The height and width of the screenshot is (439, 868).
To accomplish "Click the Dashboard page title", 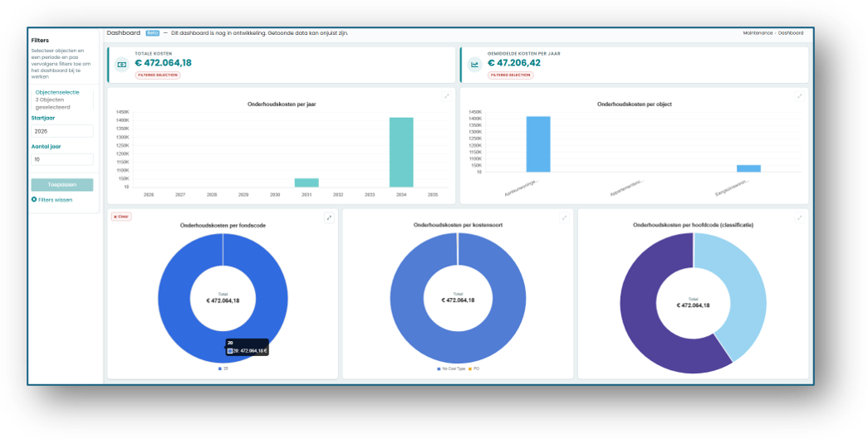I will click(x=124, y=33).
